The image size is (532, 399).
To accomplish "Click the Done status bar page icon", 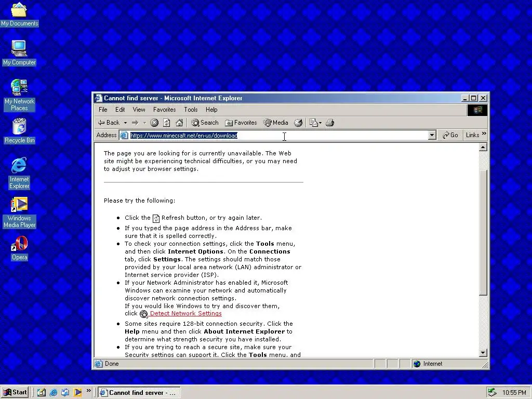I will point(99,364).
